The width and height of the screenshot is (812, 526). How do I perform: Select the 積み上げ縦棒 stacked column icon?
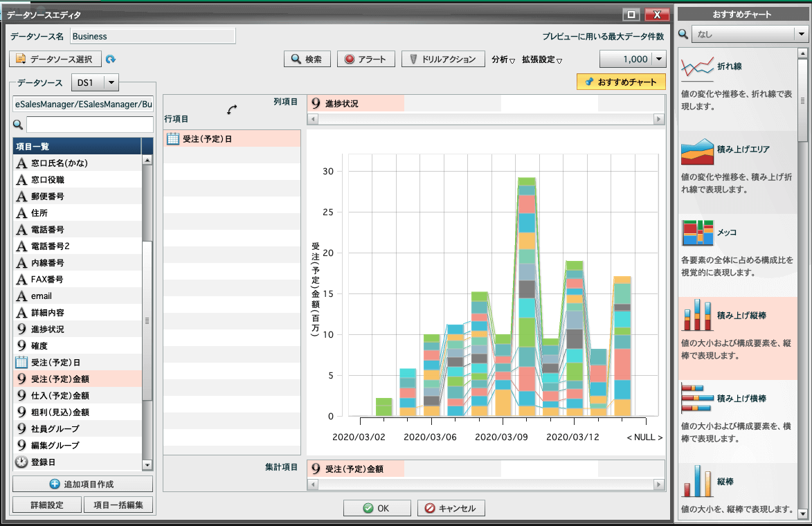pos(697,316)
